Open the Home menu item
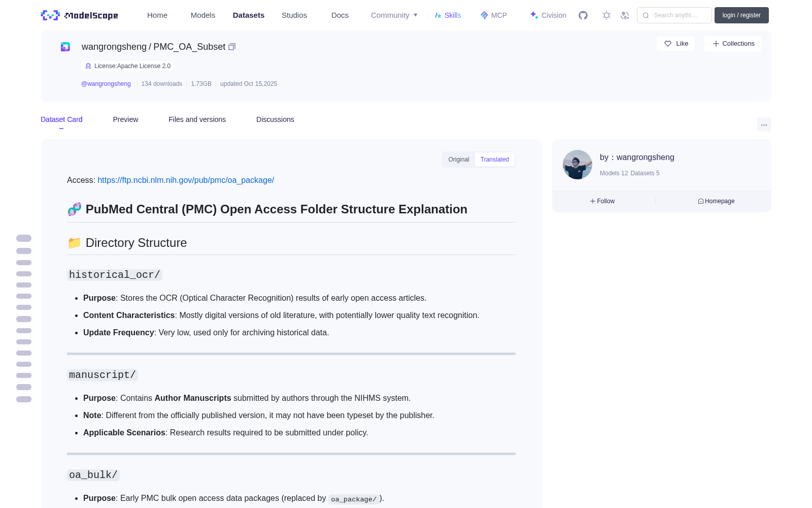 click(157, 15)
